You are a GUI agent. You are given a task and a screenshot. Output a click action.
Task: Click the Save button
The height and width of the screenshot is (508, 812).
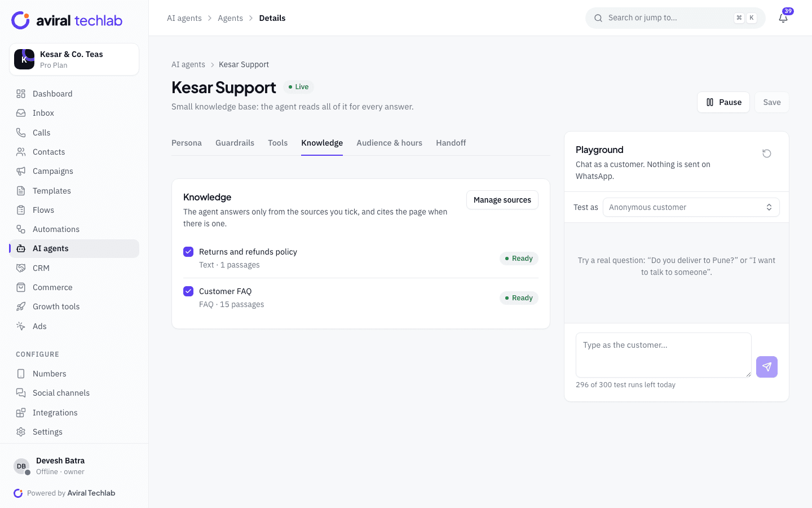[772, 102]
